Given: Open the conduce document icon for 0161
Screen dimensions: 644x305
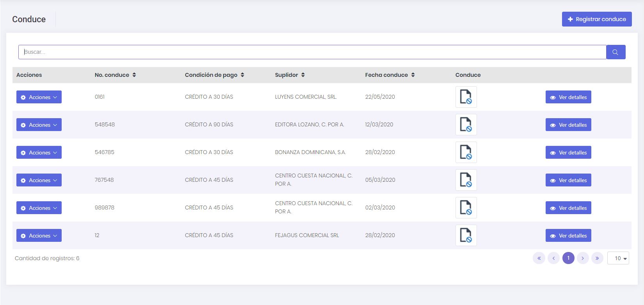Looking at the screenshot, I should [466, 97].
